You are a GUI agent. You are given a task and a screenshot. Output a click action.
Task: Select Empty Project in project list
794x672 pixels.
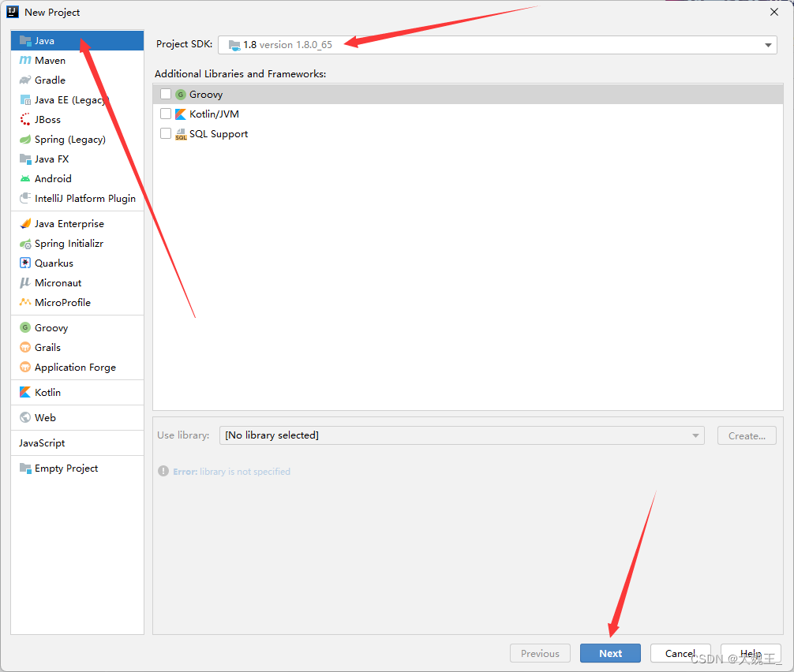[x=77, y=468]
